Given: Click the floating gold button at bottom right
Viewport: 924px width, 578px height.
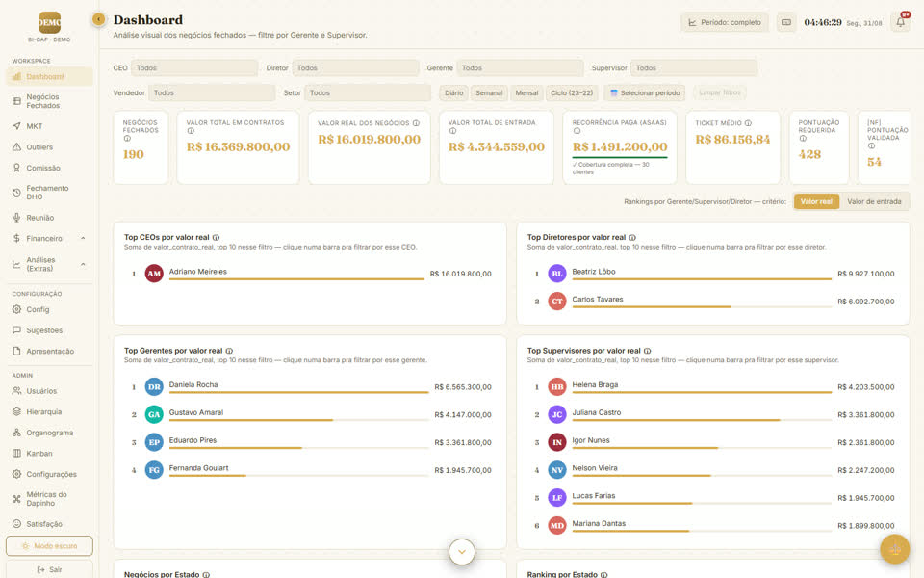Looking at the screenshot, I should [894, 549].
